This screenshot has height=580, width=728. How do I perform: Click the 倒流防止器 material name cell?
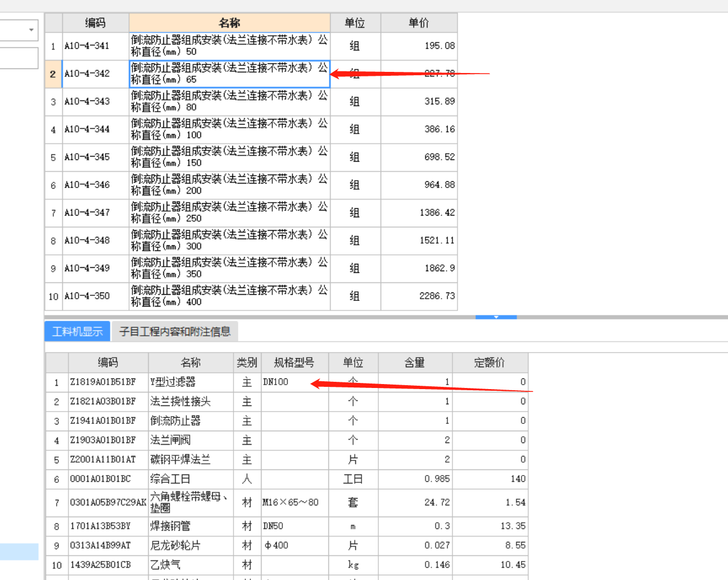coord(191,421)
